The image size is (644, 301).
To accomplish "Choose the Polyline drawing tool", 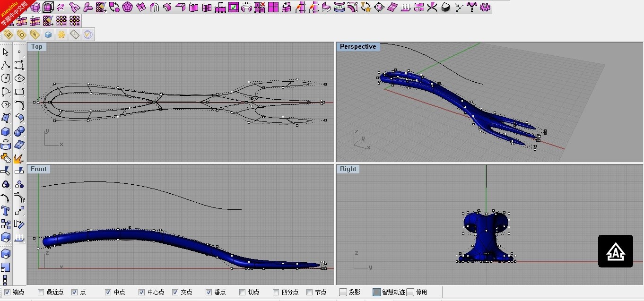I will [6, 65].
